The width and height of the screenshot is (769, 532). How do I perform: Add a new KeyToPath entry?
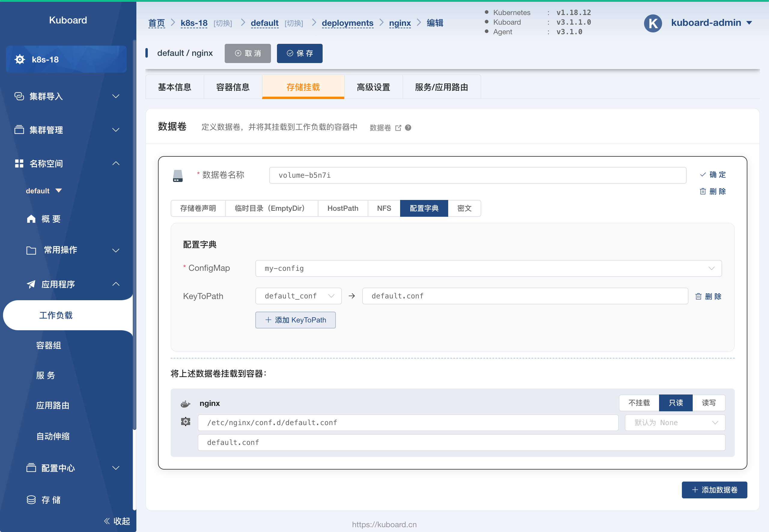(295, 320)
